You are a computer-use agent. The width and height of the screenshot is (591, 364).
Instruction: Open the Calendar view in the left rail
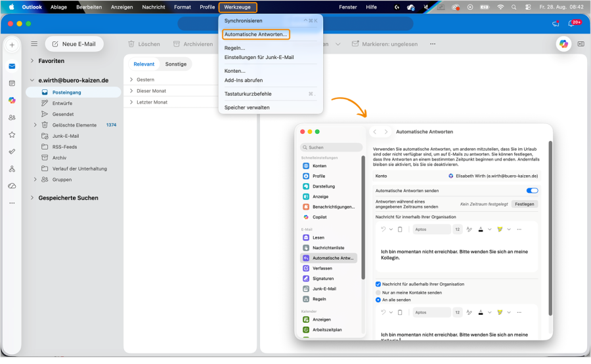click(12, 83)
